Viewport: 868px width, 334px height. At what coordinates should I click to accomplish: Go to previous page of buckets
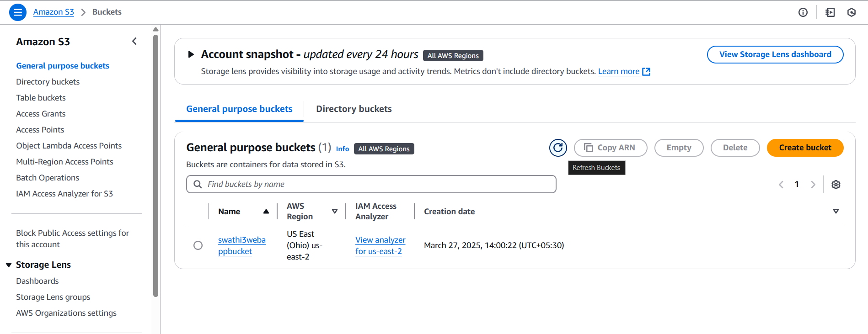tap(781, 185)
